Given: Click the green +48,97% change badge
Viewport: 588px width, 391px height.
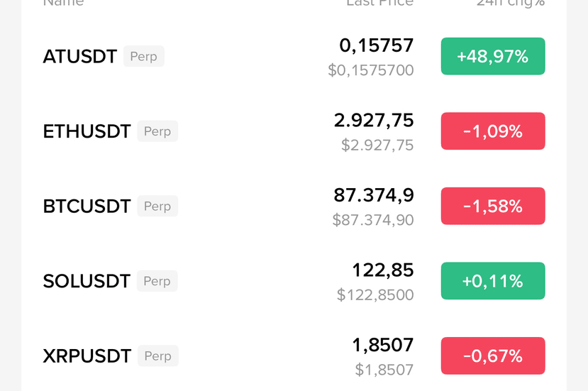Looking at the screenshot, I should click(x=493, y=57).
